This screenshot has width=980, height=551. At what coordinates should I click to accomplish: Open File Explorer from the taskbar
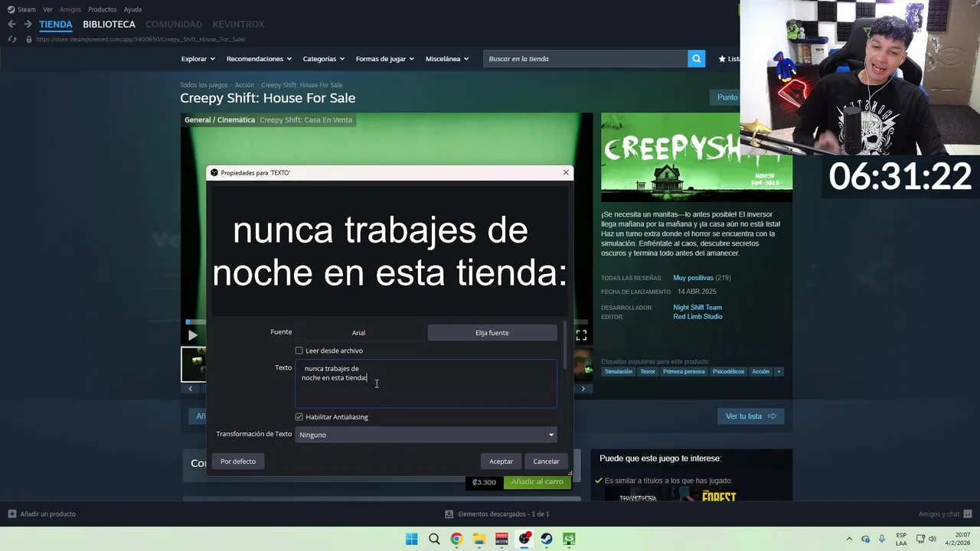click(x=479, y=539)
